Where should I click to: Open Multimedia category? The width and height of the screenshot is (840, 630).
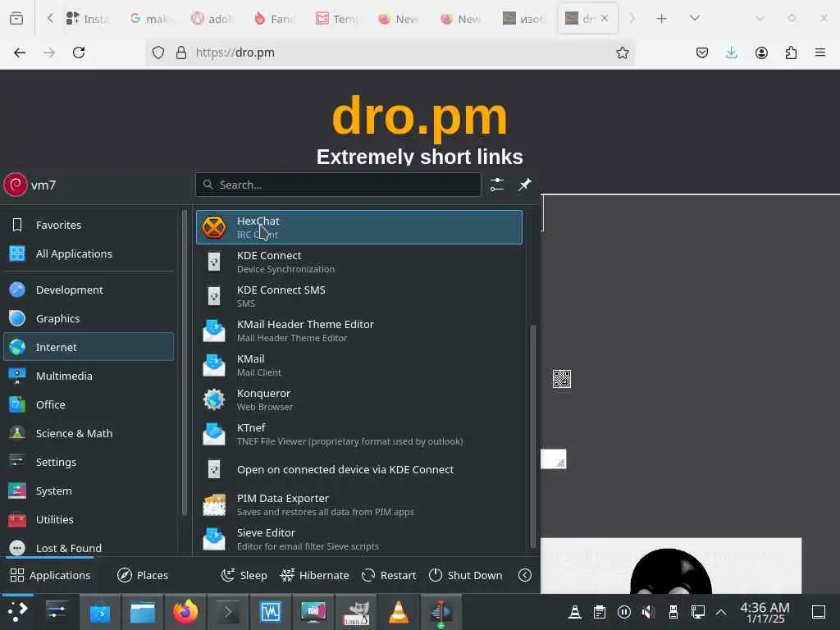click(x=89, y=376)
